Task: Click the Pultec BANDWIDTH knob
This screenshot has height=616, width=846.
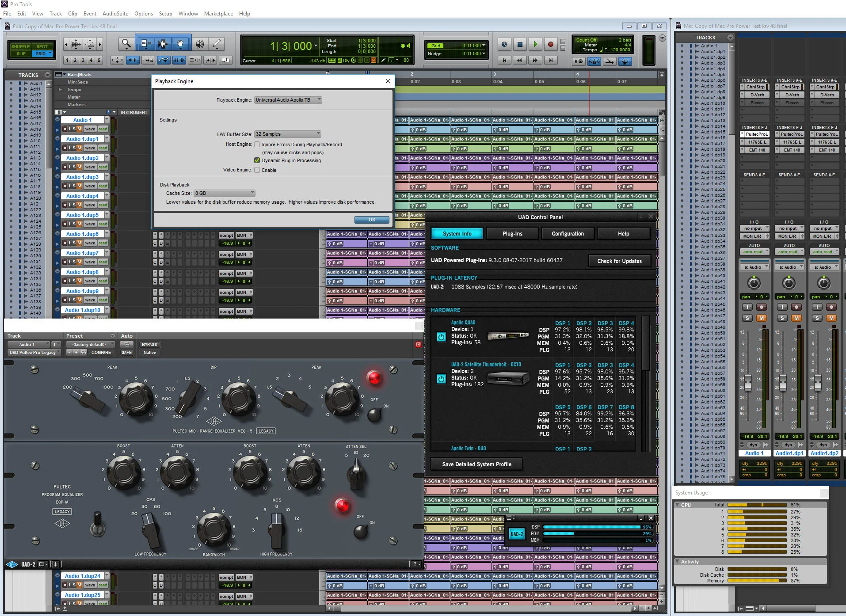Action: tap(214, 528)
